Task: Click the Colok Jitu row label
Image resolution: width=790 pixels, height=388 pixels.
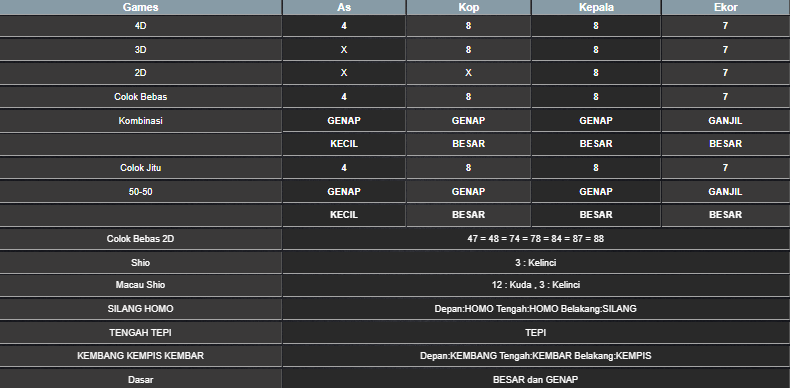Action: point(141,168)
